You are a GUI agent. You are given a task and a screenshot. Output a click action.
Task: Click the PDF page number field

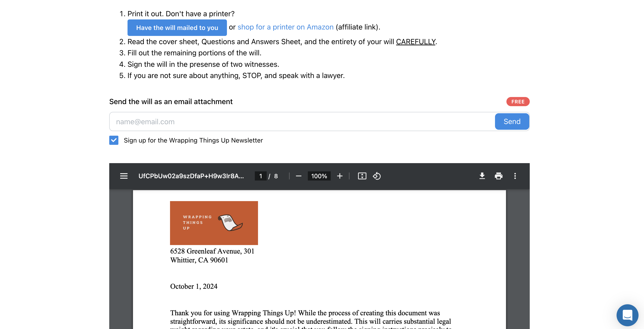(261, 176)
